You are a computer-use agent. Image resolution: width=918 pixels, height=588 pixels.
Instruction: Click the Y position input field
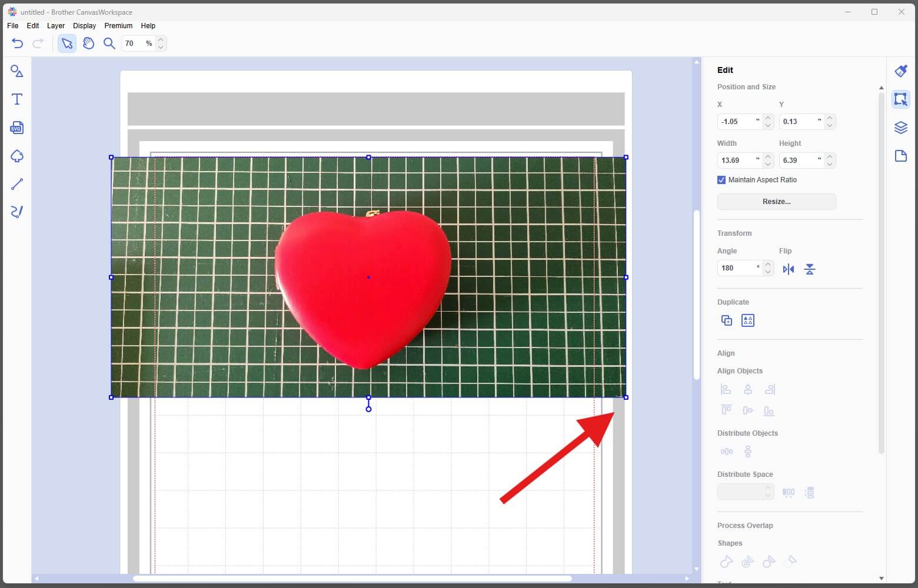tap(801, 122)
